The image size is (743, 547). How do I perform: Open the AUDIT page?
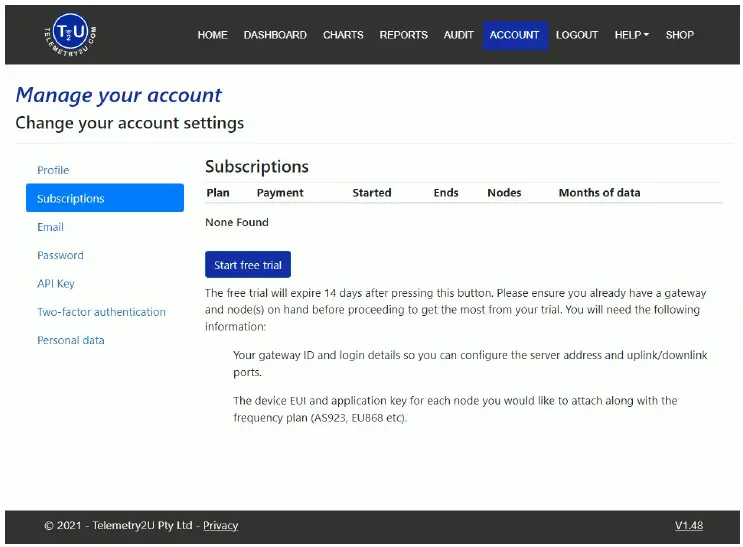(x=458, y=35)
